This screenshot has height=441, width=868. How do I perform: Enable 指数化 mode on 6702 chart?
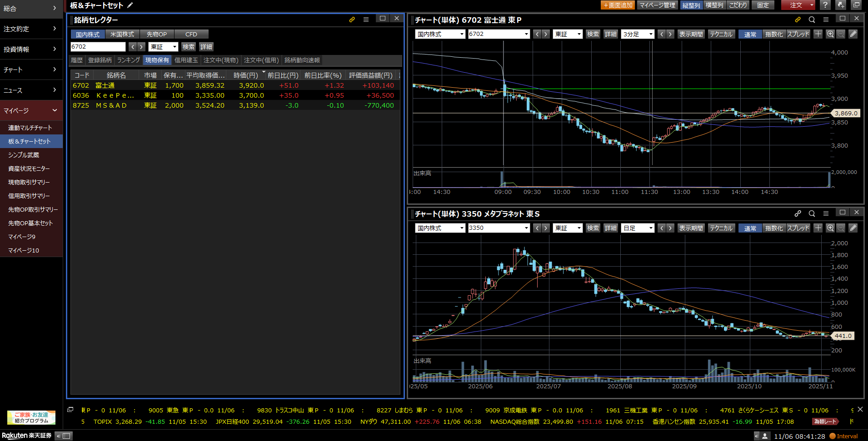[774, 34]
